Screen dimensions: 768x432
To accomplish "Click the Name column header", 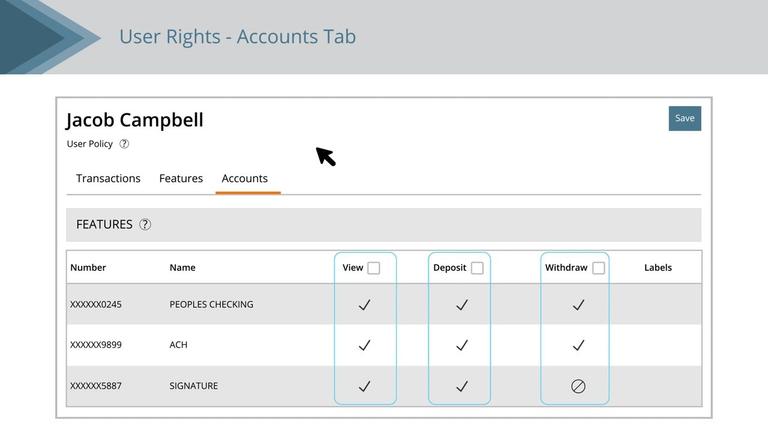I will pos(183,267).
